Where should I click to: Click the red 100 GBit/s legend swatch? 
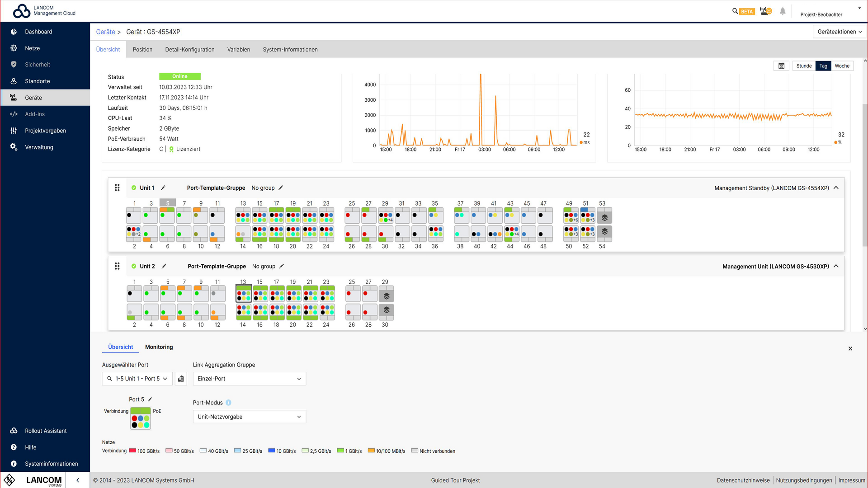(132, 450)
